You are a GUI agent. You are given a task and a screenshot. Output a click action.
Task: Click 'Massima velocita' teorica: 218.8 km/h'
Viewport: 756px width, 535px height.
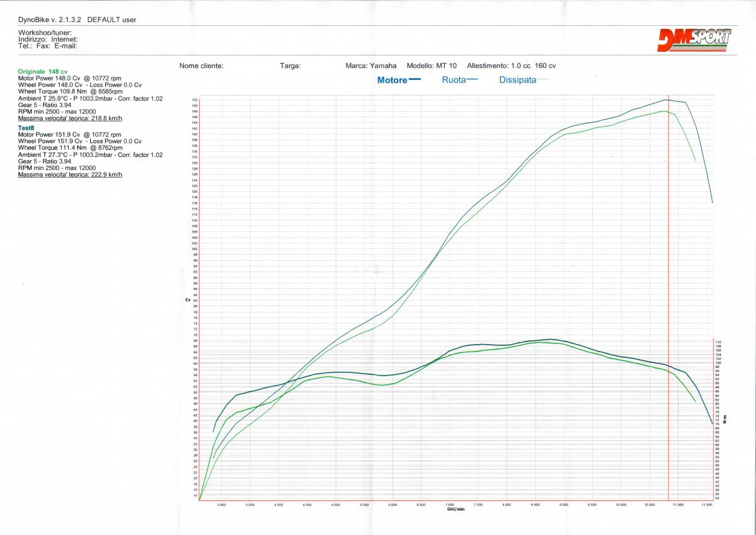coord(70,118)
